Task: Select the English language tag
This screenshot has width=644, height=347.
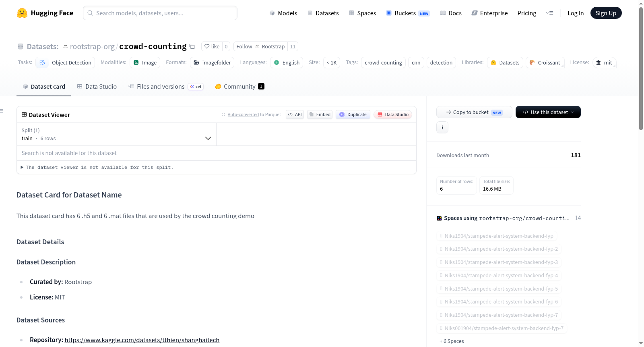Action: tap(287, 62)
